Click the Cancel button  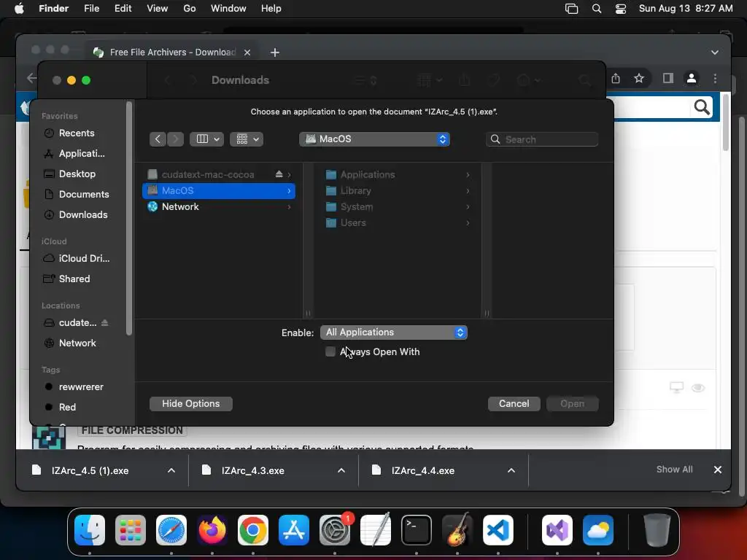click(x=514, y=404)
